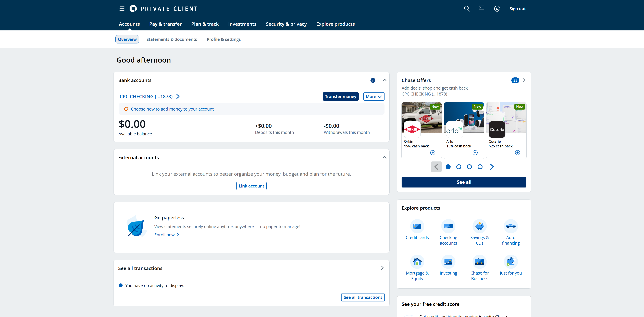Add the Orkin offer with plus icon
This screenshot has width=644, height=317.
[x=432, y=153]
